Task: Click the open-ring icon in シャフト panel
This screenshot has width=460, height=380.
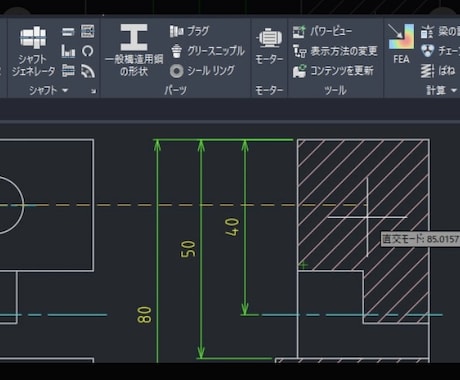Action: [x=87, y=51]
